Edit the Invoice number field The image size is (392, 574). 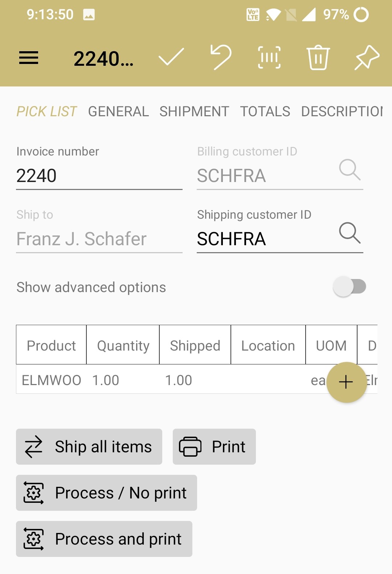pyautogui.click(x=99, y=176)
